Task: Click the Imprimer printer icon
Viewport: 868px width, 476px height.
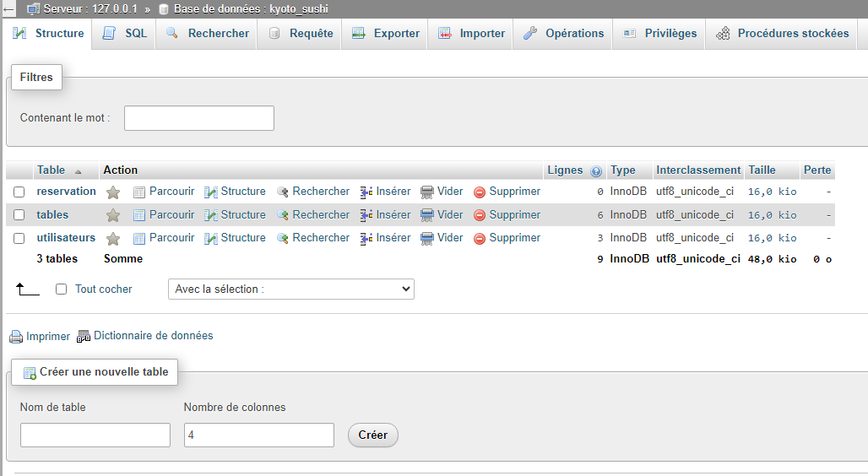Action: pos(16,337)
